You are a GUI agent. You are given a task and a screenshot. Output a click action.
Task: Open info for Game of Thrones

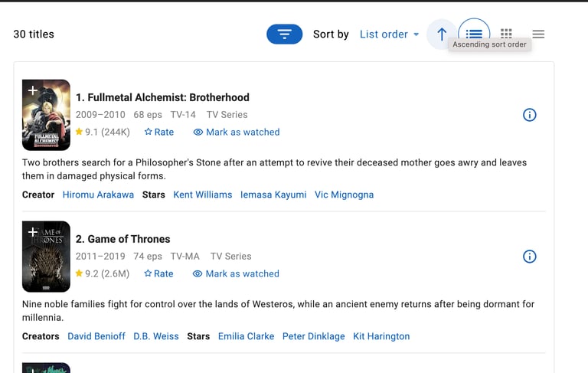pyautogui.click(x=529, y=257)
